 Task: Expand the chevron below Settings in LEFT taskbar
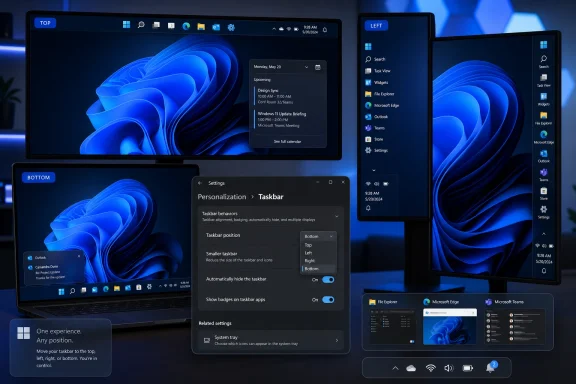tap(374, 170)
